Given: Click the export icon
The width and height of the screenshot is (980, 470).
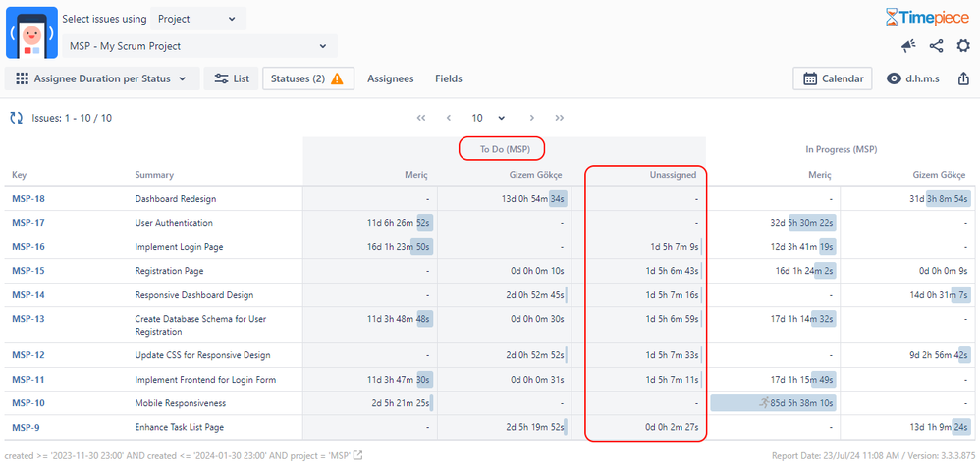Looking at the screenshot, I should click(963, 78).
